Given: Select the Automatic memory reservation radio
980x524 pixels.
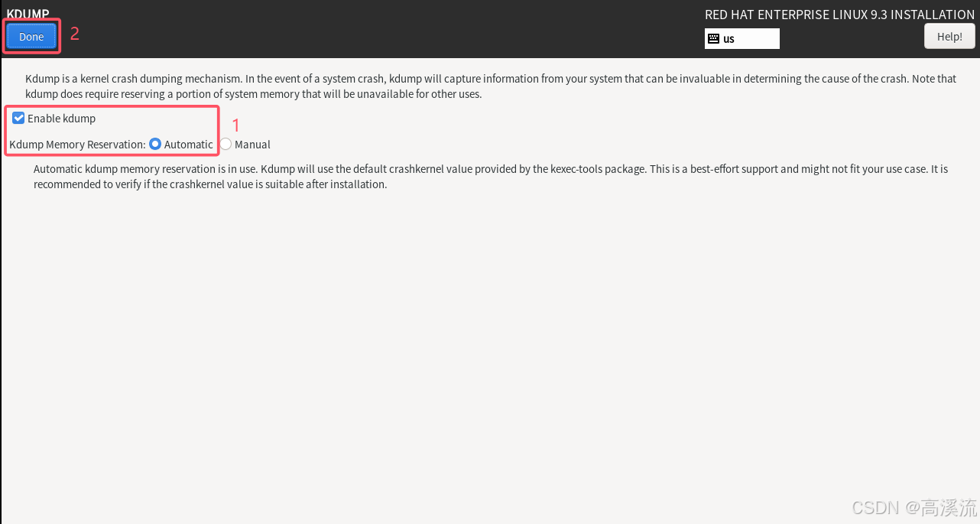Looking at the screenshot, I should [155, 144].
